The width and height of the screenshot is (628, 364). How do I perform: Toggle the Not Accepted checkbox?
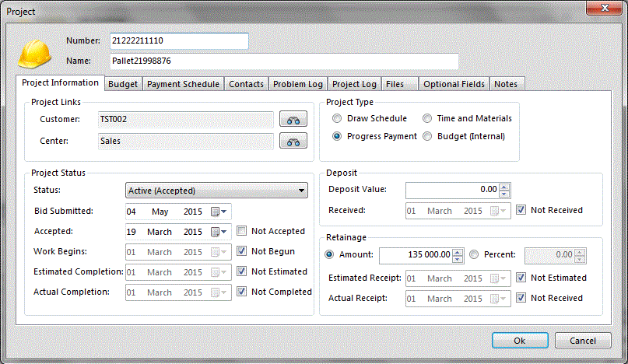click(242, 232)
